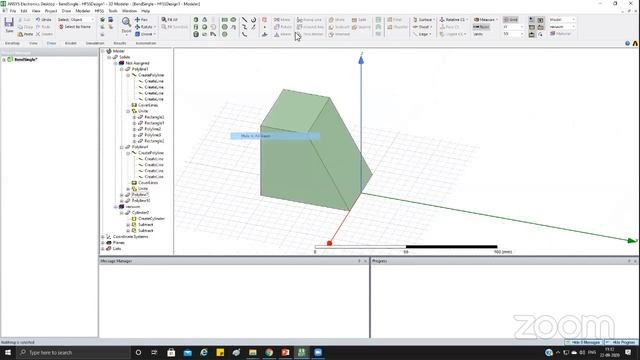Click the Unite boolean tool
The image size is (640, 360).
click(337, 20)
